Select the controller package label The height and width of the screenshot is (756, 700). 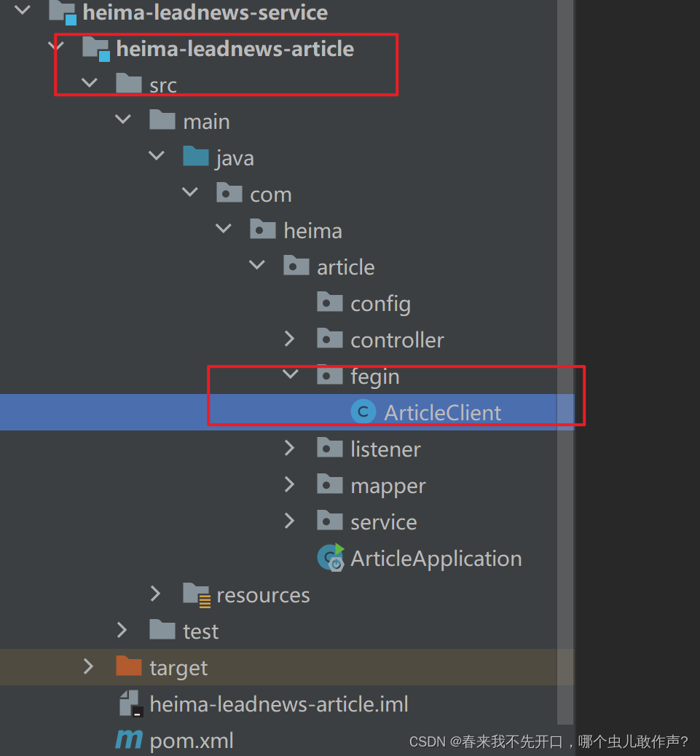397,340
